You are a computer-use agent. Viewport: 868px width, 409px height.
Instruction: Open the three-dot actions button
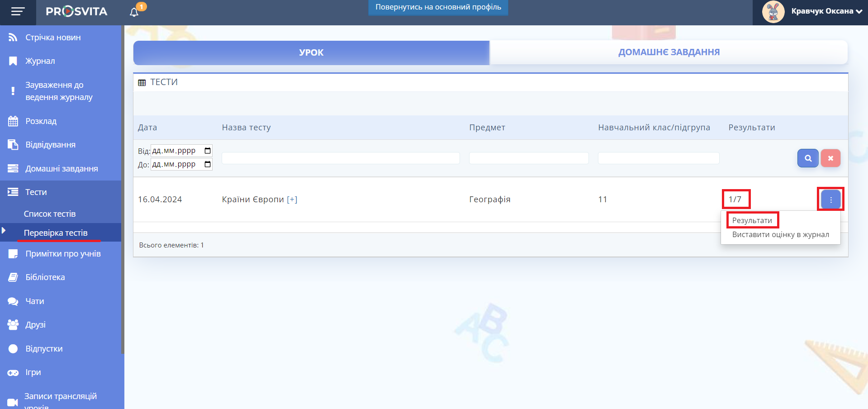coord(830,200)
